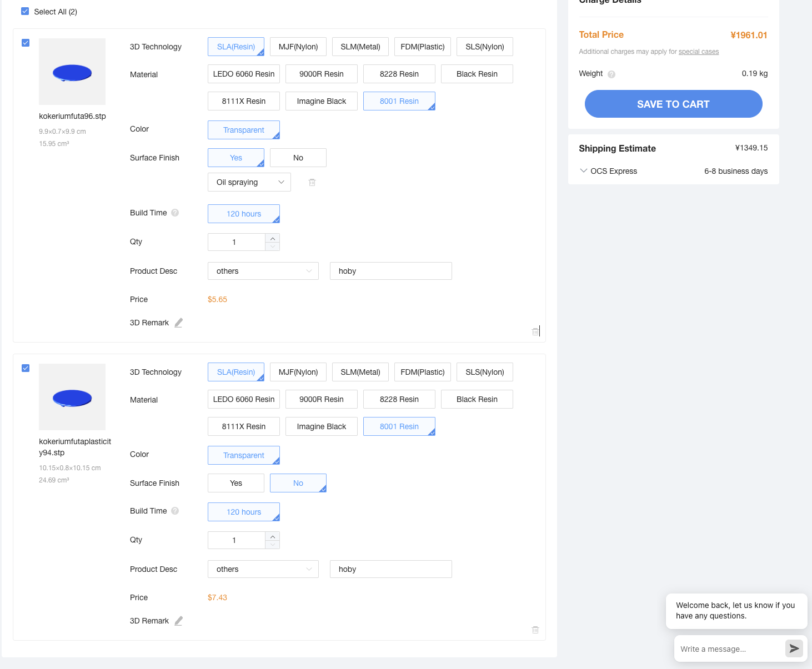
Task: Delete kokeriumfuta96.stp item via trash icon
Action: [535, 331]
